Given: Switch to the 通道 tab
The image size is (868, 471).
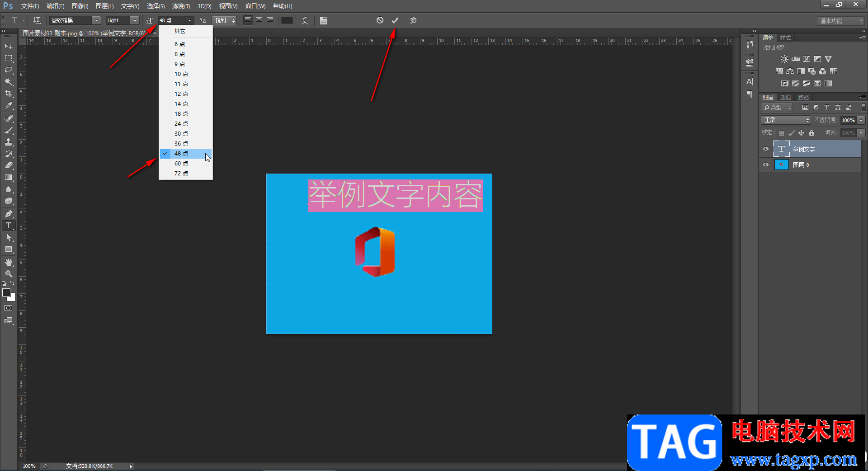Looking at the screenshot, I should (x=786, y=97).
